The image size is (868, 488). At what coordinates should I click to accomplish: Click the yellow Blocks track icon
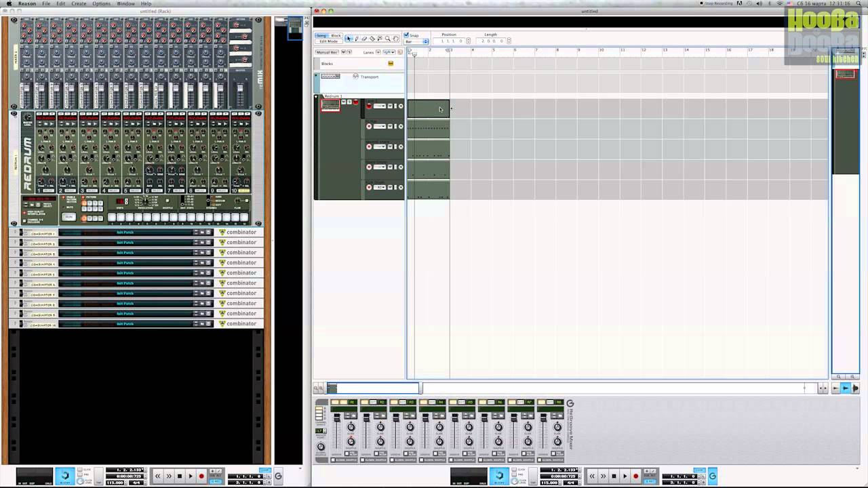coord(391,63)
